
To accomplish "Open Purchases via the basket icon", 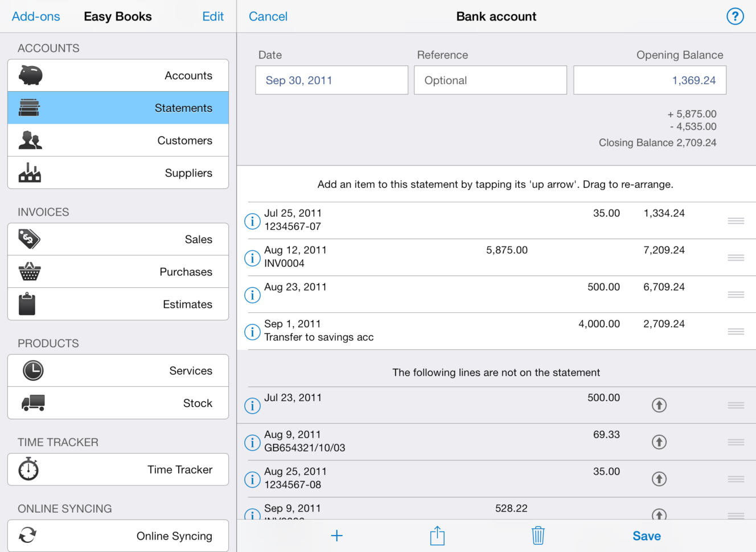I will pos(30,271).
